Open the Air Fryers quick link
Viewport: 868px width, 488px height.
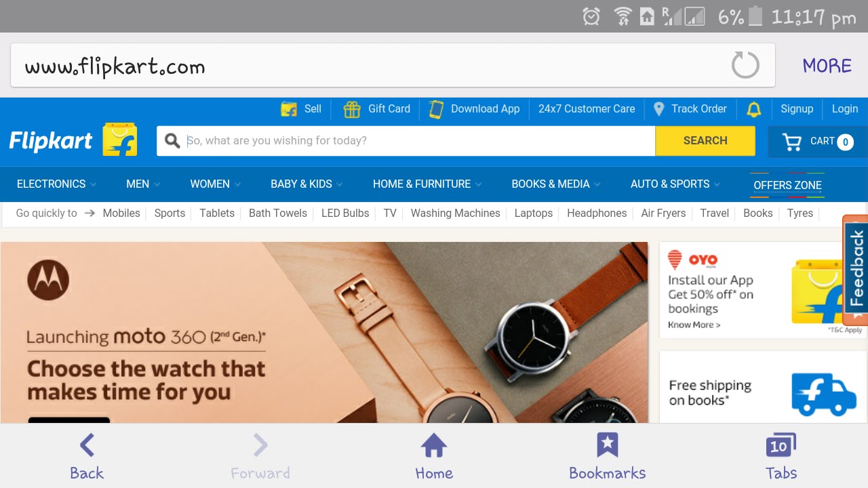tap(663, 213)
